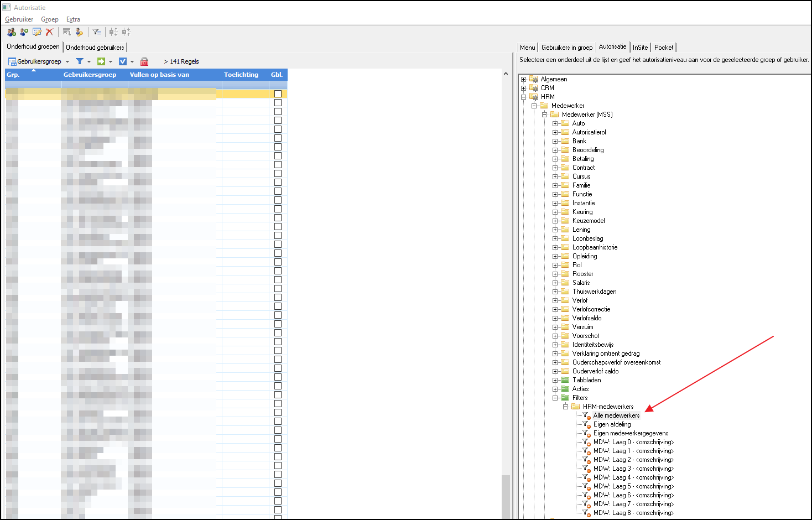Tick the Gbl. checkbox in the third row
812x520 pixels.
coord(278,112)
